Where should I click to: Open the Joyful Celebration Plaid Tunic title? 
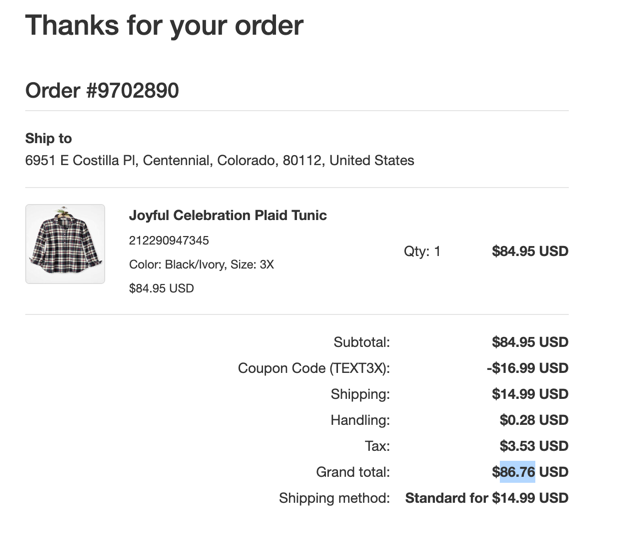(x=228, y=215)
